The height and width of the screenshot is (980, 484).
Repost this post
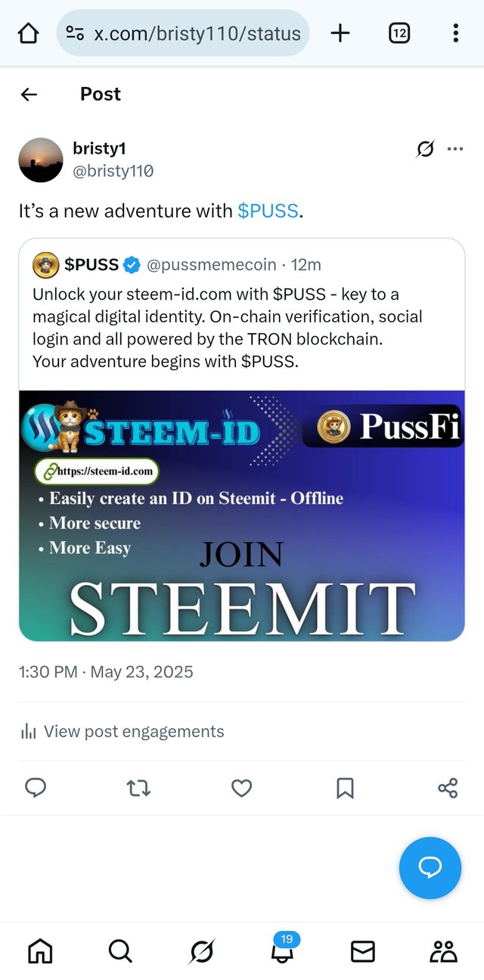[x=138, y=789]
